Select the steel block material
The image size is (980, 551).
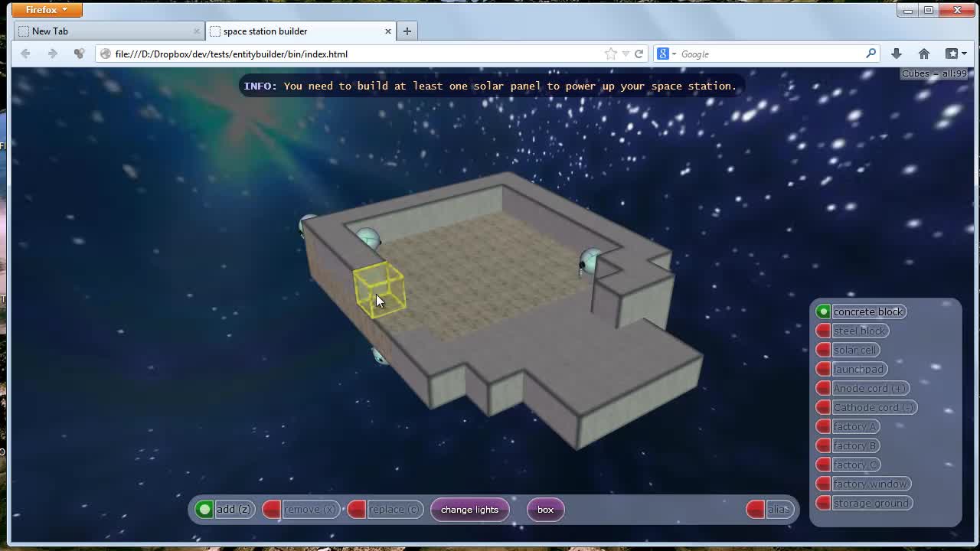point(860,331)
